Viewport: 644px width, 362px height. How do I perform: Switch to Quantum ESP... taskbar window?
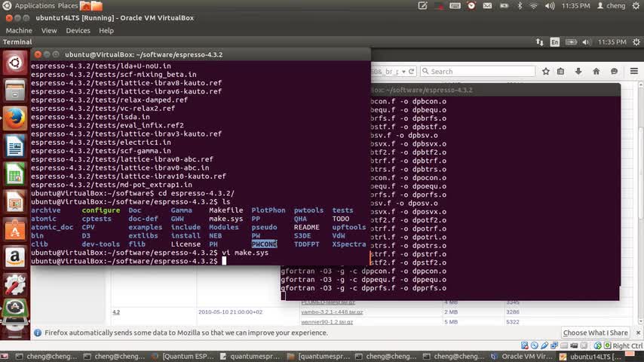coord(182,356)
